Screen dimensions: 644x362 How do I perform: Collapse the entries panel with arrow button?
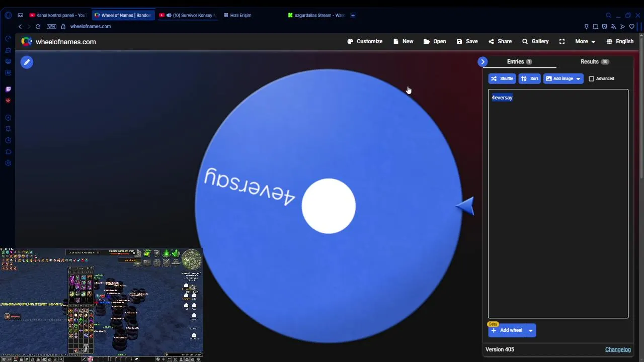pos(482,62)
